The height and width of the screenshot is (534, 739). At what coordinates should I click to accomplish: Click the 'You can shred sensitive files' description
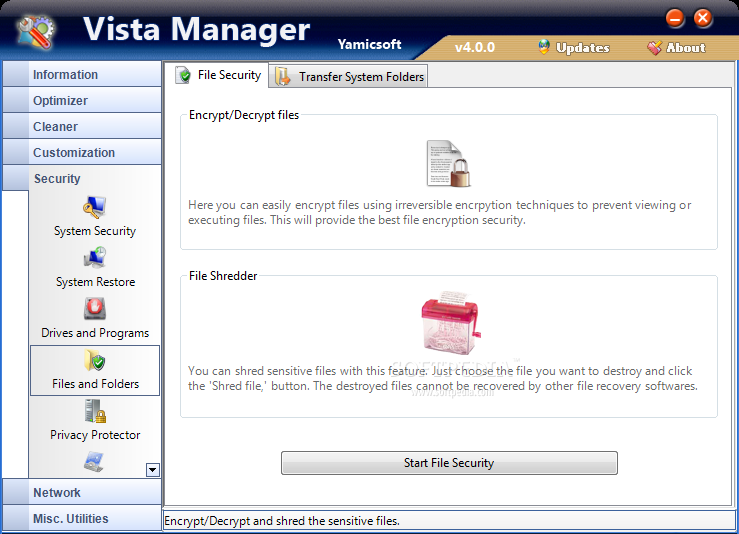coord(443,378)
